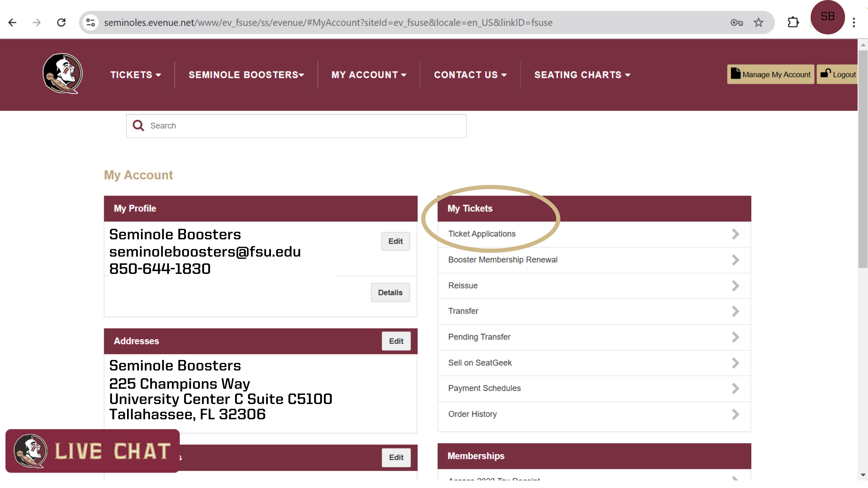The width and height of the screenshot is (868, 488).
Task: Expand the Tickets dropdown menu
Action: coord(135,75)
